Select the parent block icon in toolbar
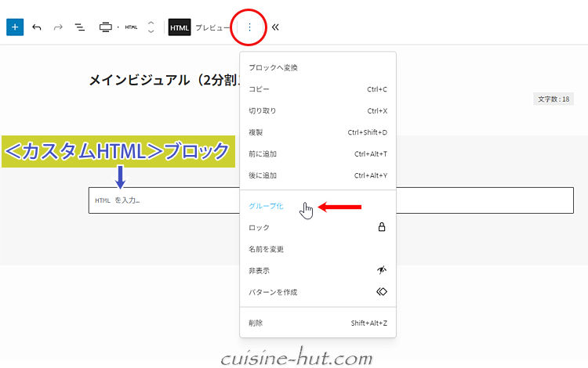The width and height of the screenshot is (588, 368). pyautogui.click(x=106, y=27)
